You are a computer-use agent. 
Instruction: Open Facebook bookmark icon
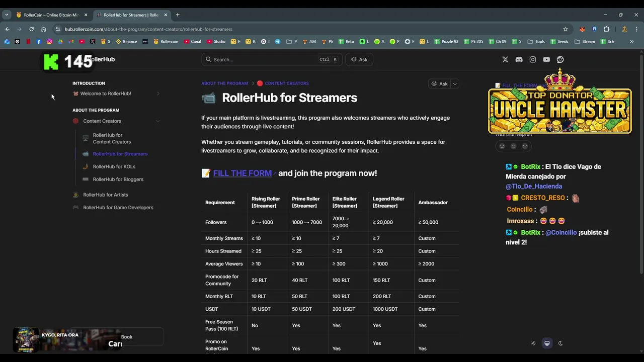(x=39, y=42)
